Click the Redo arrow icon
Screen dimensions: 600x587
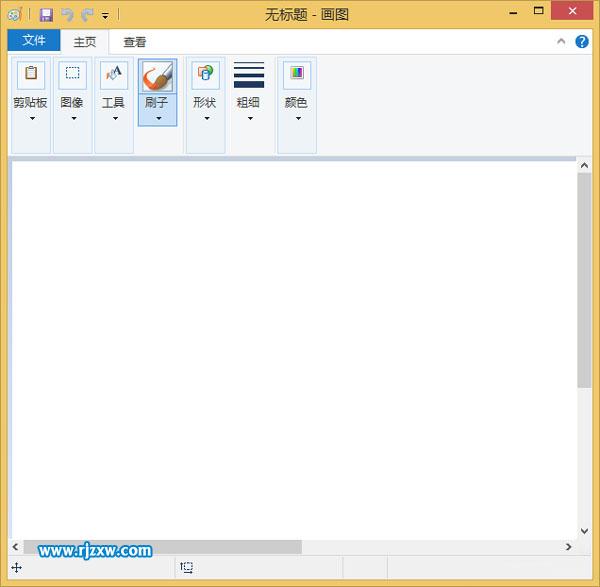(x=87, y=15)
